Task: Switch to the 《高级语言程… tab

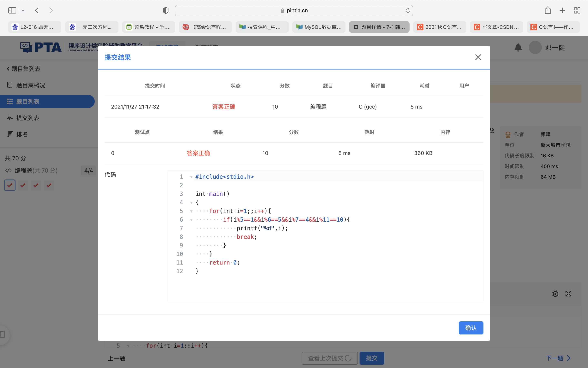Action: (x=205, y=27)
